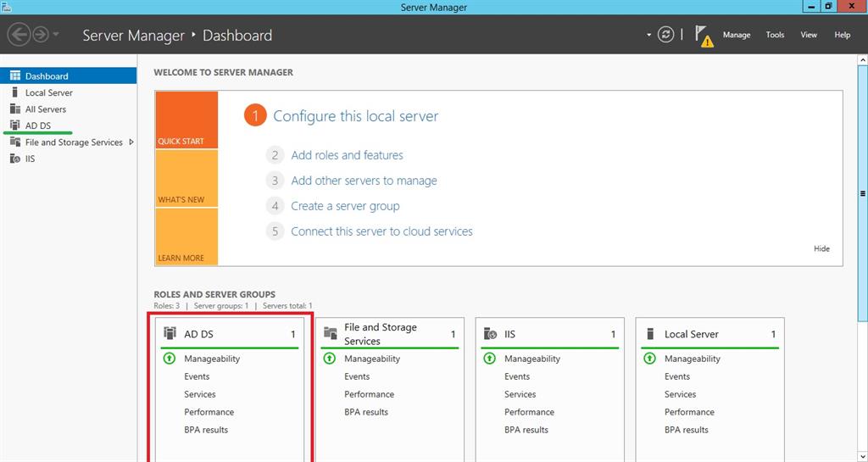Viewport: 868px width, 462px height.
Task: Hide the welcome tile
Action: [821, 249]
